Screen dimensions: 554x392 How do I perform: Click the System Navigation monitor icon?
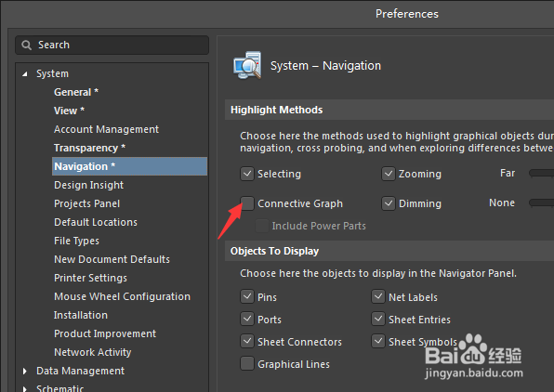click(247, 65)
